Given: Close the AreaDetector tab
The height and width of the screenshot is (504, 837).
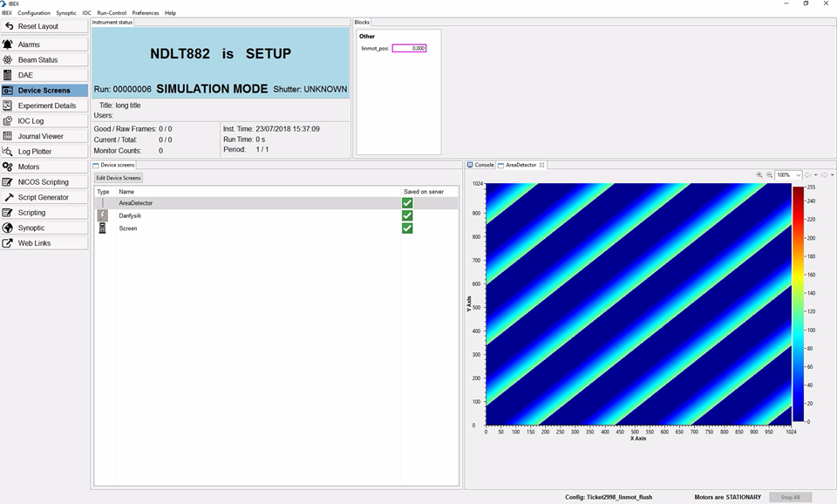Looking at the screenshot, I should point(541,165).
